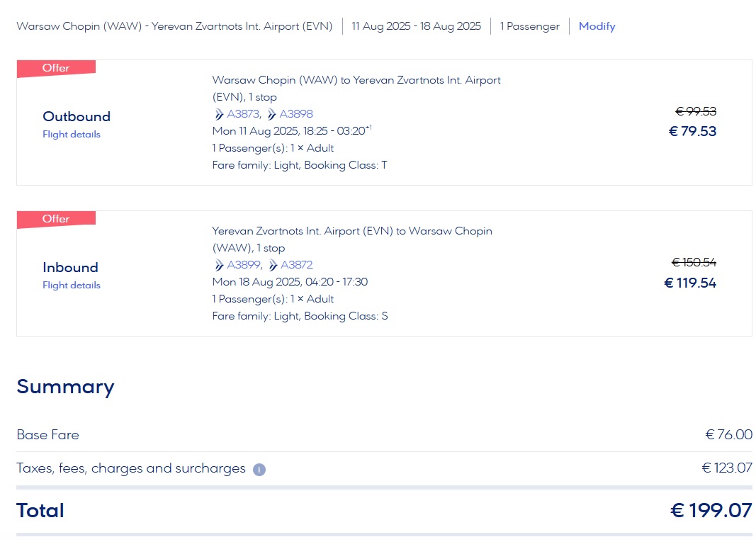Click the 1 Passenger text in header
Screen dimensions: 756x542
pyautogui.click(x=529, y=26)
